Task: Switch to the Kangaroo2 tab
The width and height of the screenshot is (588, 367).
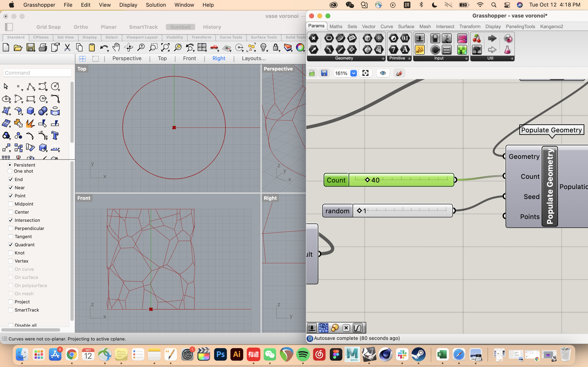Action: coord(551,27)
